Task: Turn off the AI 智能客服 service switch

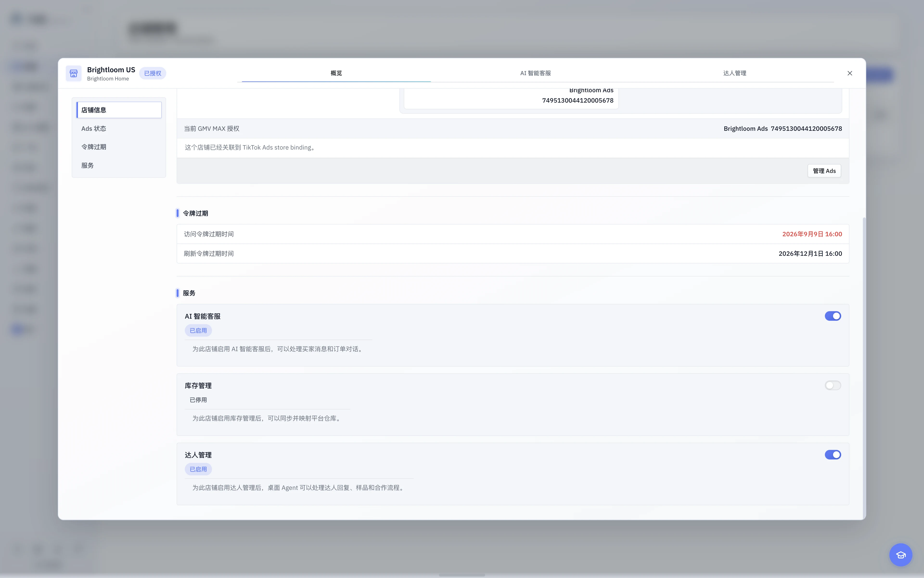Action: 833,316
